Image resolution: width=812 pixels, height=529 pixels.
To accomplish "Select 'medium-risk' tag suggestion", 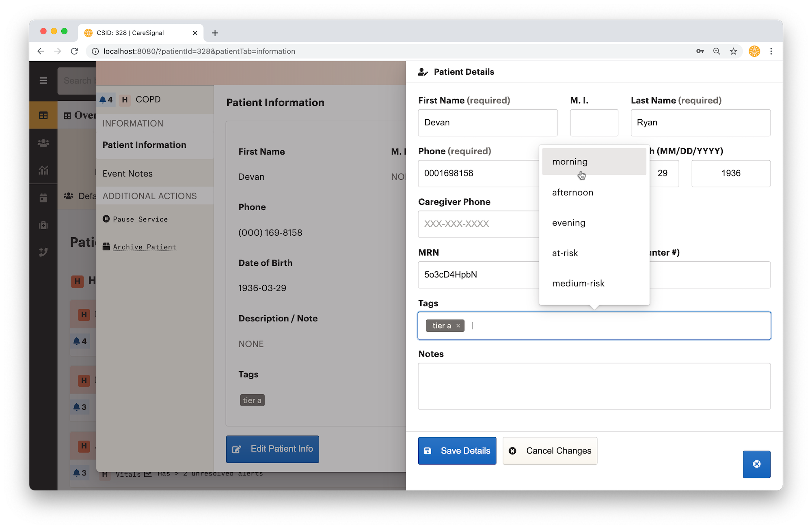I will (x=594, y=283).
